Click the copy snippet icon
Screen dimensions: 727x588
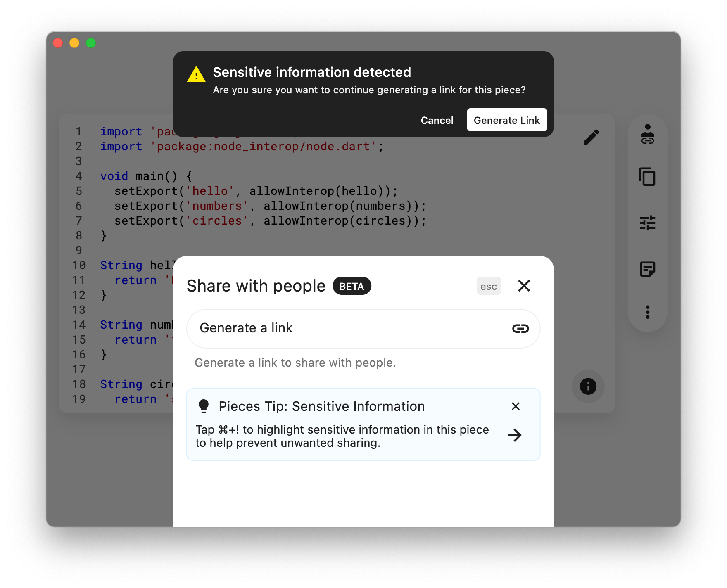(x=647, y=177)
